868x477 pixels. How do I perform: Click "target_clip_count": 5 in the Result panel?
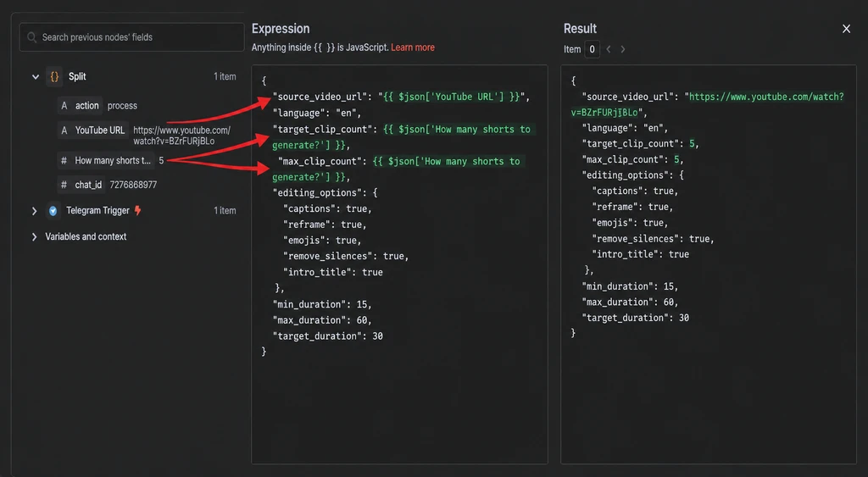point(641,144)
